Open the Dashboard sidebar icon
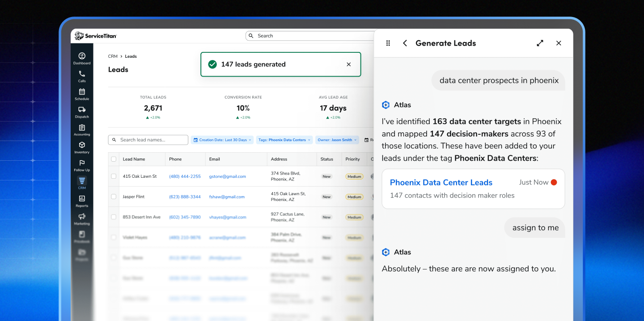 click(x=82, y=56)
